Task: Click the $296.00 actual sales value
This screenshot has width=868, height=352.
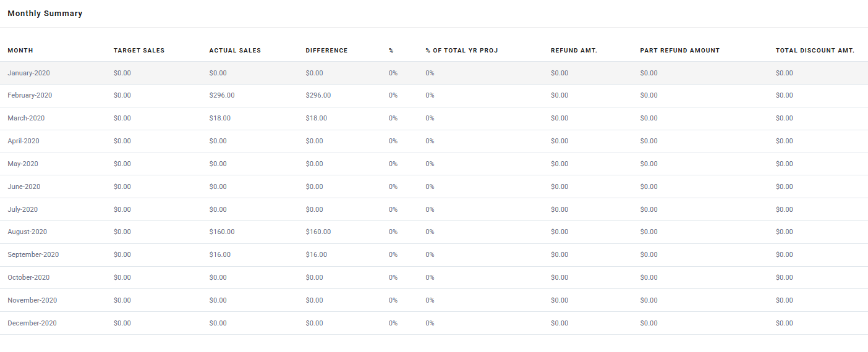Action: click(x=222, y=96)
